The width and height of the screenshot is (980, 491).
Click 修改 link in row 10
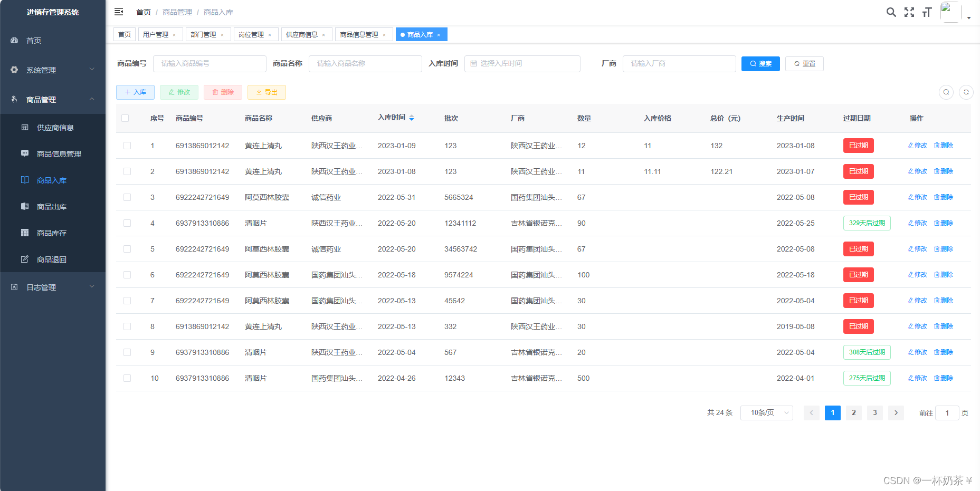pos(918,378)
